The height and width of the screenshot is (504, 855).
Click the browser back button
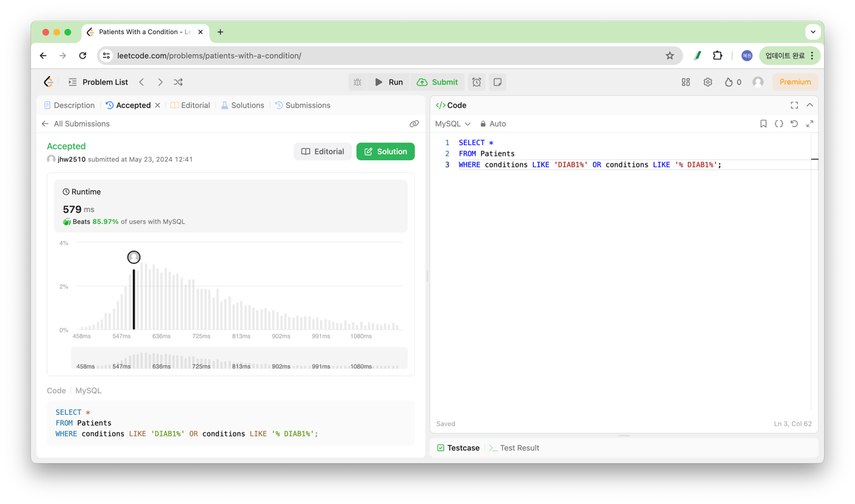click(x=43, y=56)
